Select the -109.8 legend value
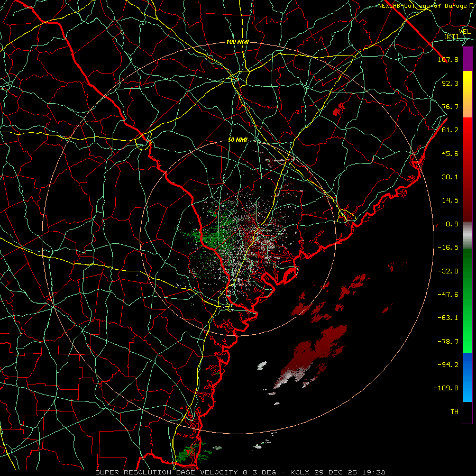The image size is (476, 476). pyautogui.click(x=446, y=388)
